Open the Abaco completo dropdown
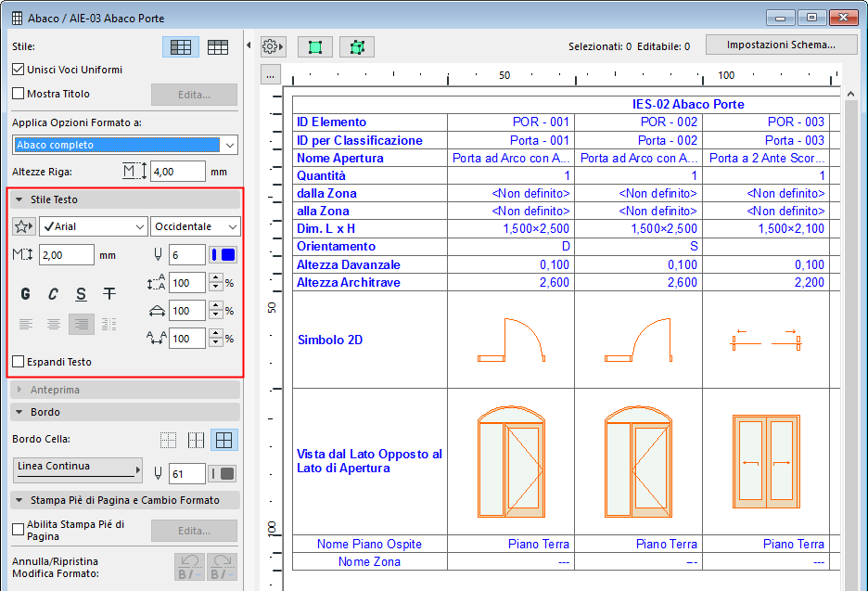 [125, 145]
